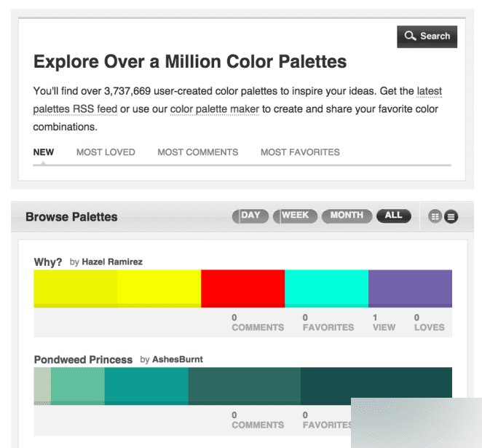Open the "Why?" palette title
The height and width of the screenshot is (448, 482).
coord(48,262)
